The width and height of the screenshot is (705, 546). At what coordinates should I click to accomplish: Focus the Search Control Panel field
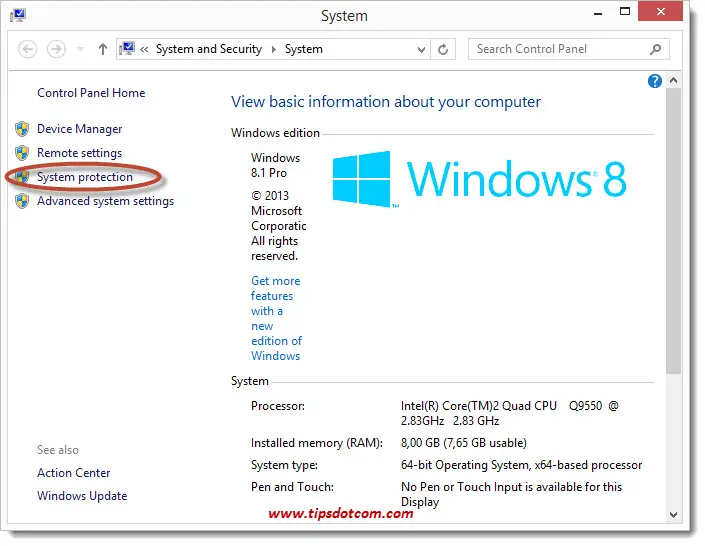click(x=568, y=49)
